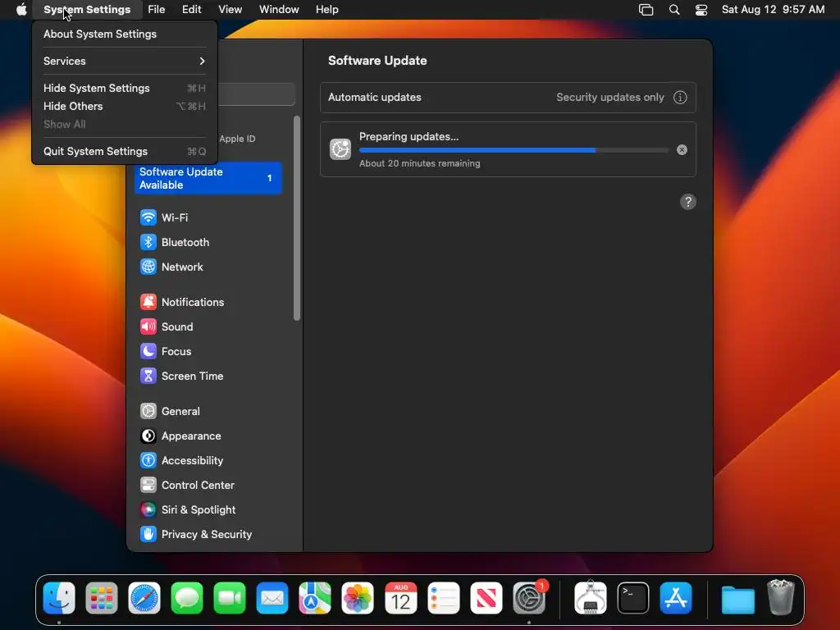Open Spotlight search in menu bar
The width and height of the screenshot is (840, 630).
click(x=674, y=10)
